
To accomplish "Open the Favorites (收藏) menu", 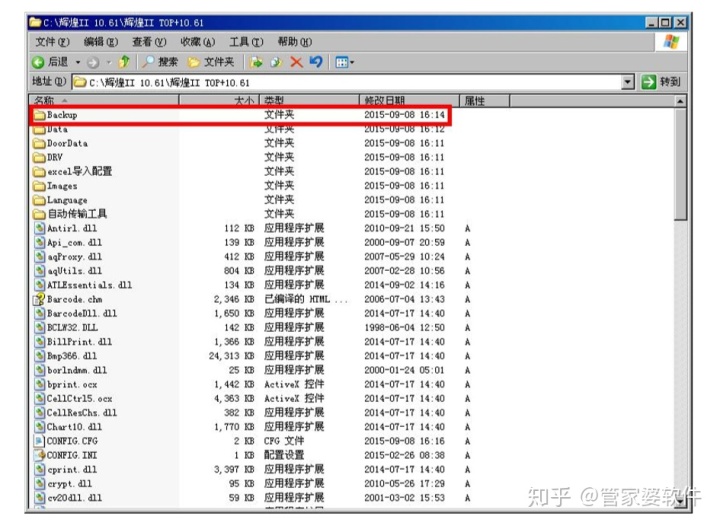I will (x=197, y=42).
